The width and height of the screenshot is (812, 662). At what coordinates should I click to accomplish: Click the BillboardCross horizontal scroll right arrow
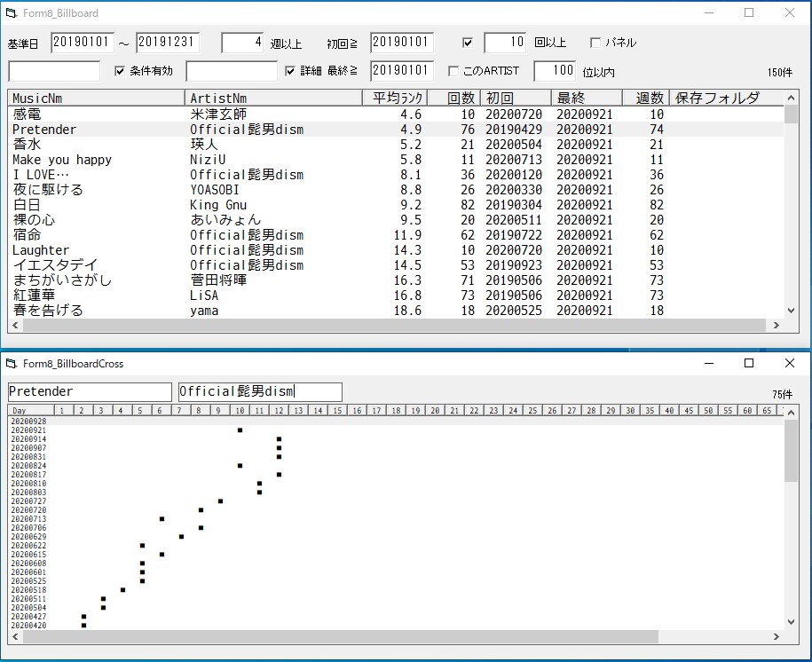click(x=776, y=636)
